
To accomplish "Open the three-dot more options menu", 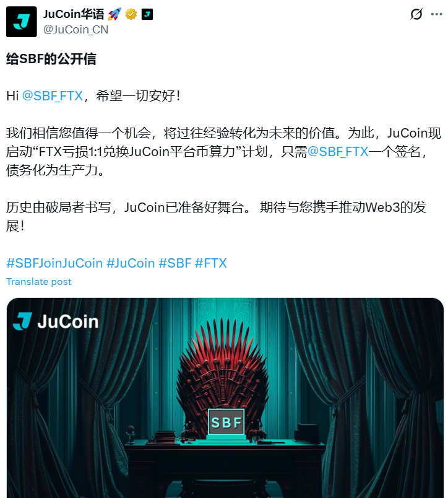I will (437, 14).
